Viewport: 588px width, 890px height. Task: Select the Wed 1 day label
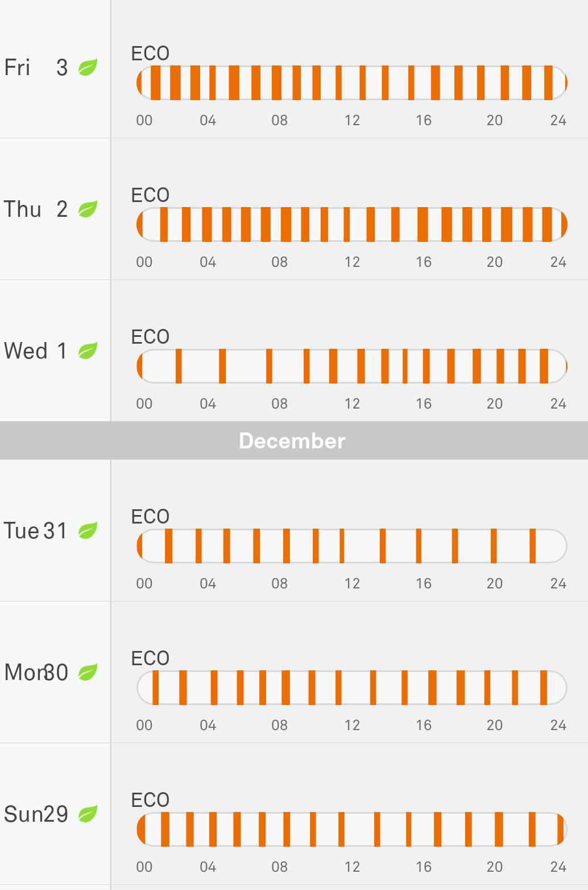(x=36, y=351)
